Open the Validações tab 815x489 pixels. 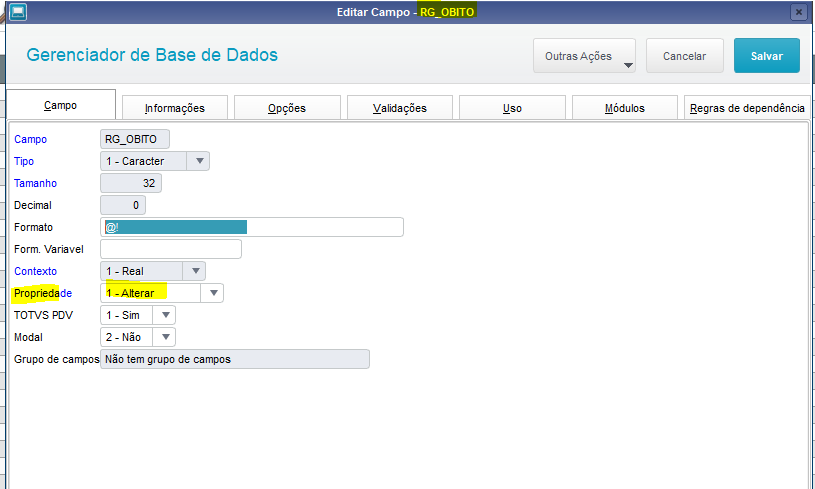(400, 108)
